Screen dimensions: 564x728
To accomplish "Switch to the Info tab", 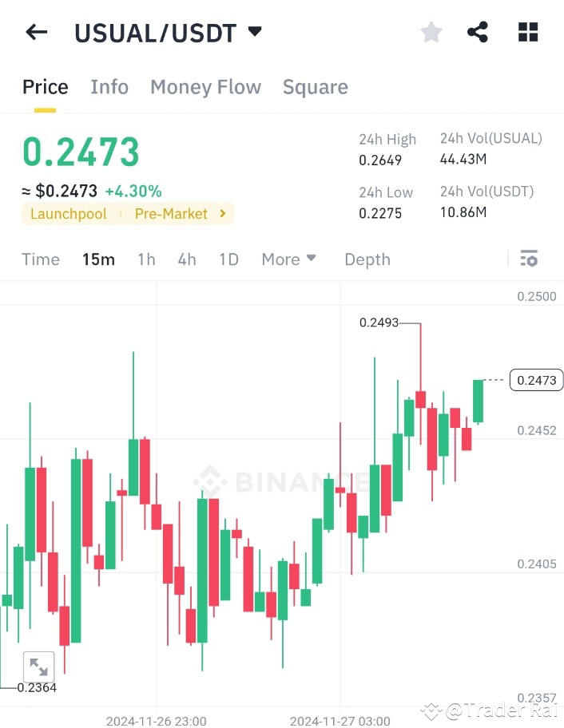I will pos(109,86).
